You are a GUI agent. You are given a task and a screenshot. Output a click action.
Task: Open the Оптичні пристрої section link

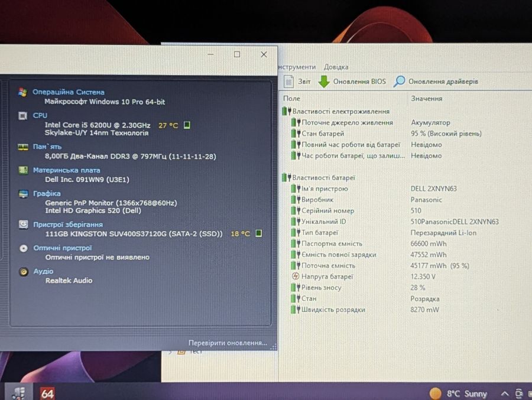pos(63,248)
